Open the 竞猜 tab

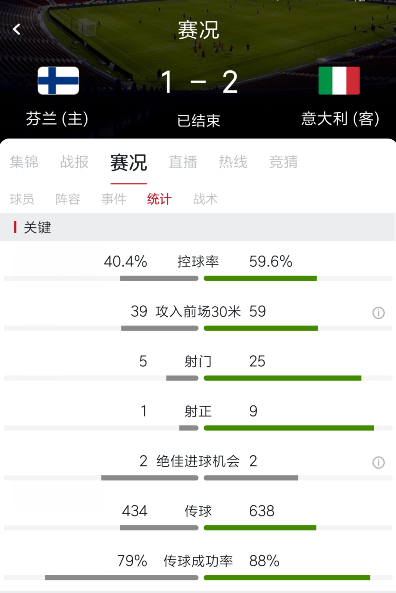pos(283,162)
